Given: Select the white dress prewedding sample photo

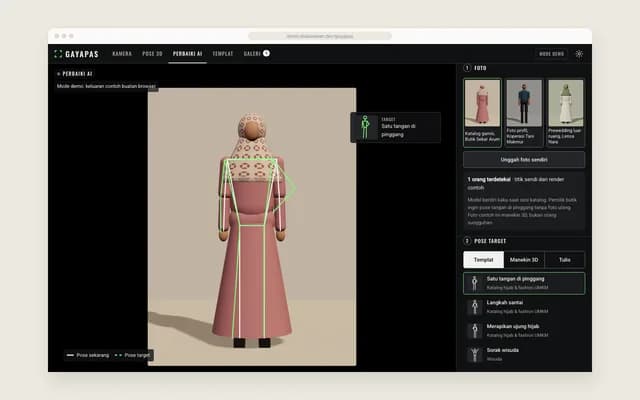Looking at the screenshot, I should pyautogui.click(x=566, y=112).
